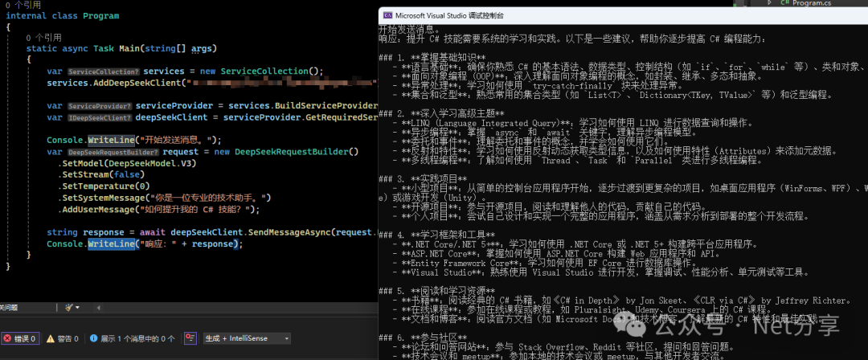
Task: Click AddDeepSeekClient method call
Action: (x=138, y=83)
